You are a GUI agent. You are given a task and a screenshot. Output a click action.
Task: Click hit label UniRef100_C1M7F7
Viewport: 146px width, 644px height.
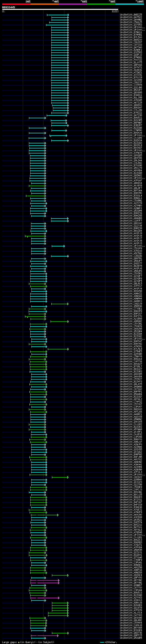(x=131, y=221)
